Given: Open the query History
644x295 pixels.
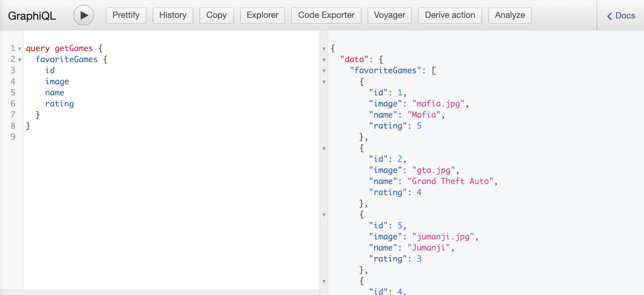Looking at the screenshot, I should (x=173, y=15).
